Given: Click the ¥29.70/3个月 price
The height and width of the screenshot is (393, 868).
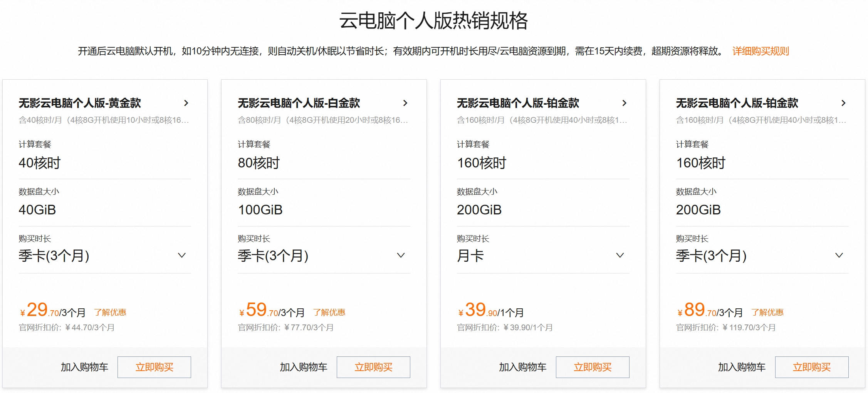Looking at the screenshot, I should click(x=53, y=310).
